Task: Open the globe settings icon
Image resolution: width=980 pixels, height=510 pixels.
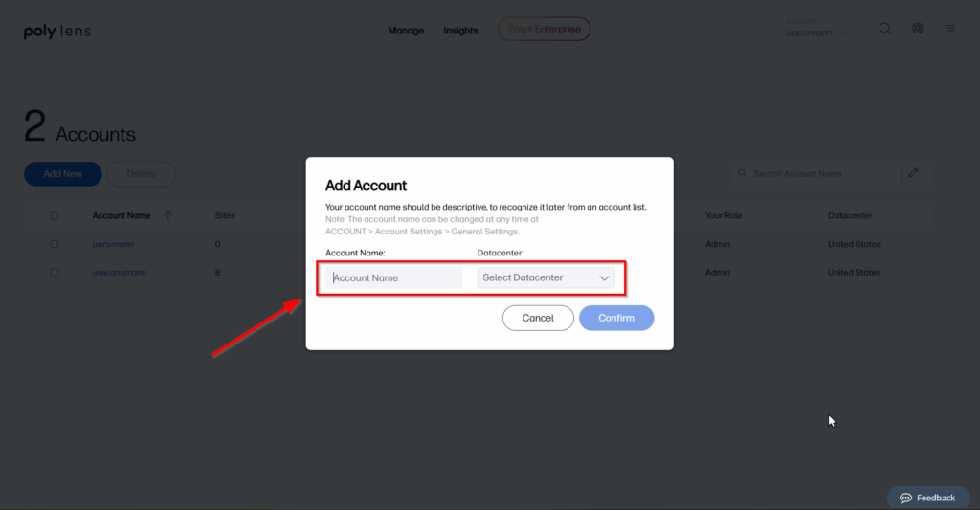Action: click(x=917, y=29)
